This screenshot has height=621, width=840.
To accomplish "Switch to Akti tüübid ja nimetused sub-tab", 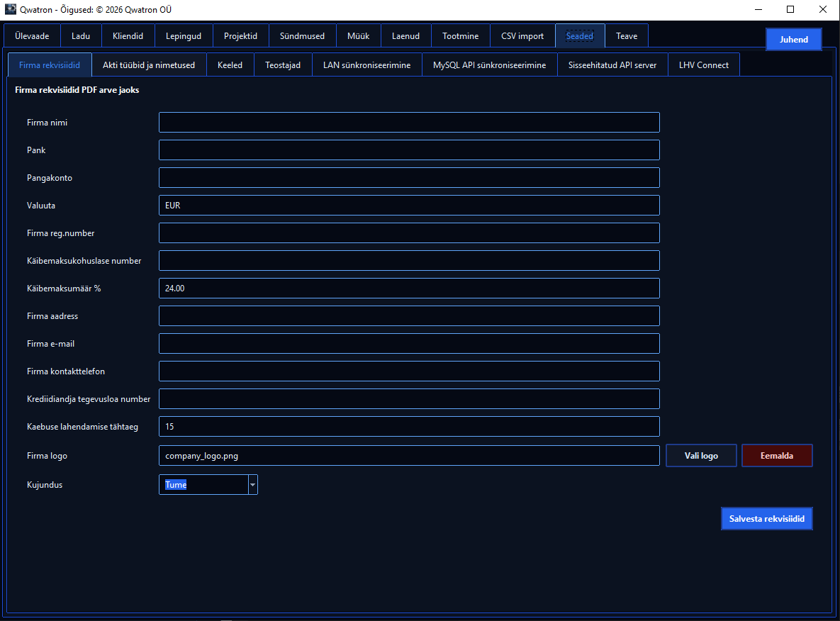I will pyautogui.click(x=149, y=65).
